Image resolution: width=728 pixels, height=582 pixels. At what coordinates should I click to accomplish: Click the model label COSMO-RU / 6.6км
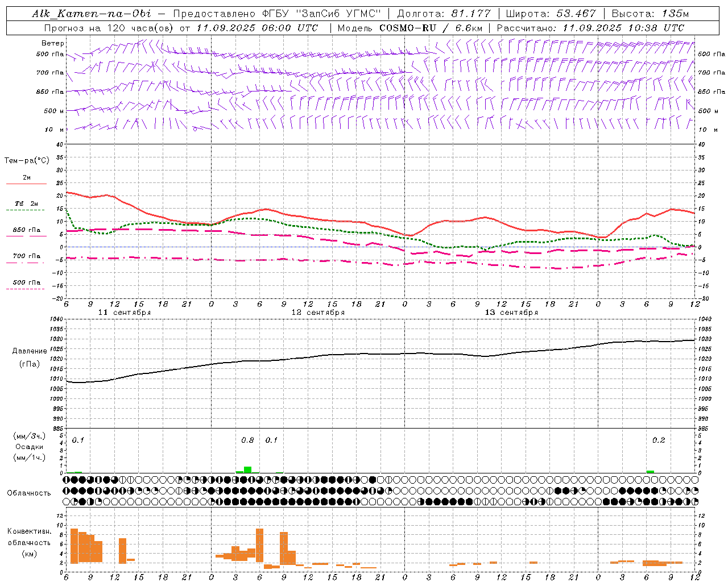tap(431, 28)
